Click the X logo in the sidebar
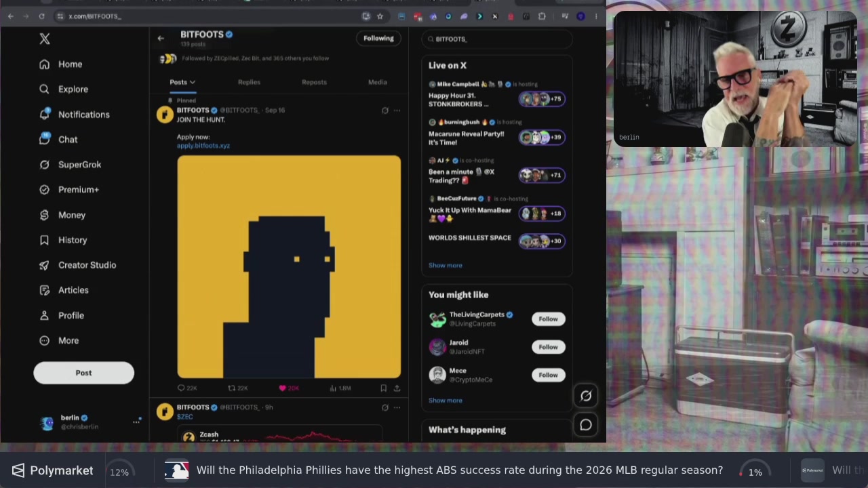This screenshot has height=488, width=868. tap(45, 39)
